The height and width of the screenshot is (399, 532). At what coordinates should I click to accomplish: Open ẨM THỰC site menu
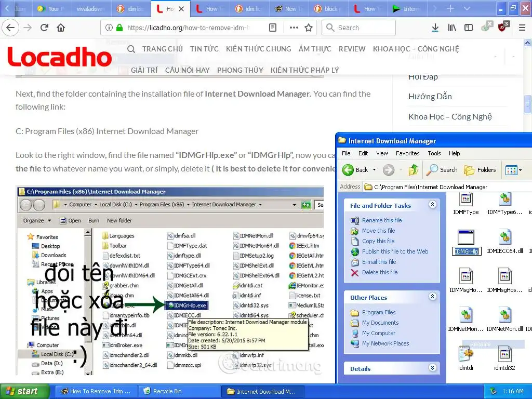click(x=315, y=49)
